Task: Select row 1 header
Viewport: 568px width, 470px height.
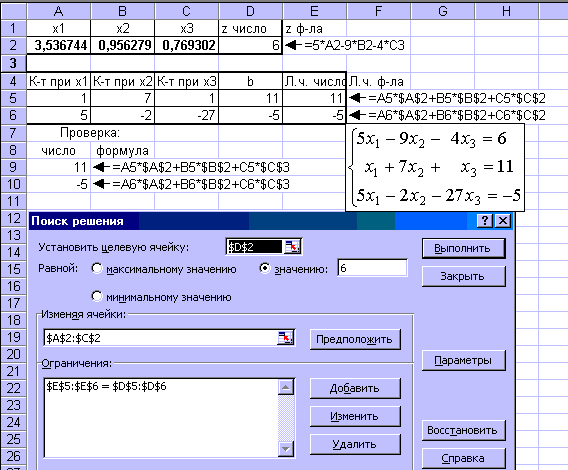Action: point(13,28)
